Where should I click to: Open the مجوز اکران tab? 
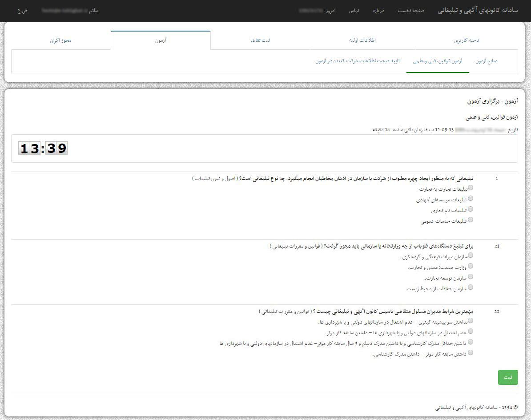pos(60,40)
